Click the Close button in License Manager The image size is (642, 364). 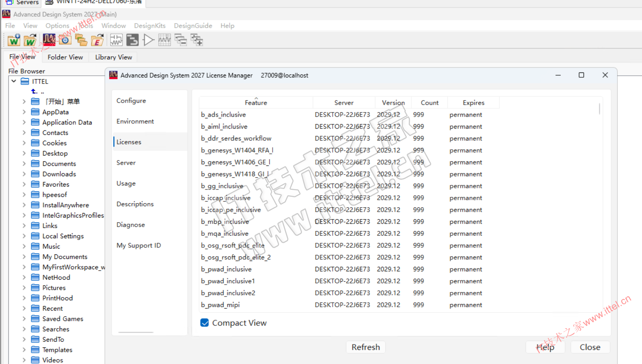point(590,347)
